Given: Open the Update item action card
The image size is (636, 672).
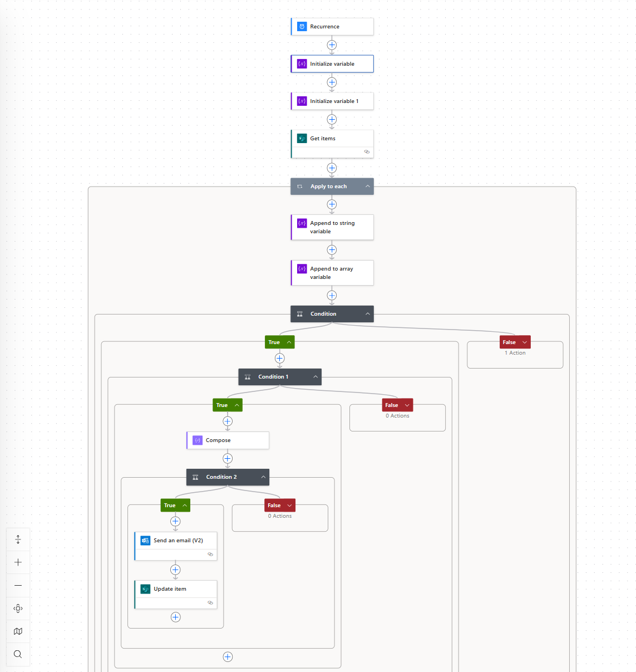Looking at the screenshot, I should [176, 595].
